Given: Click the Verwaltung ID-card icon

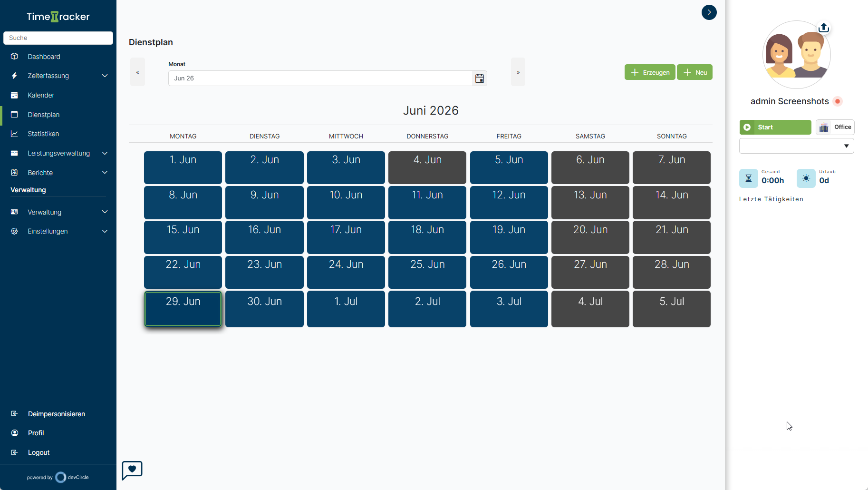Looking at the screenshot, I should pos(14,212).
